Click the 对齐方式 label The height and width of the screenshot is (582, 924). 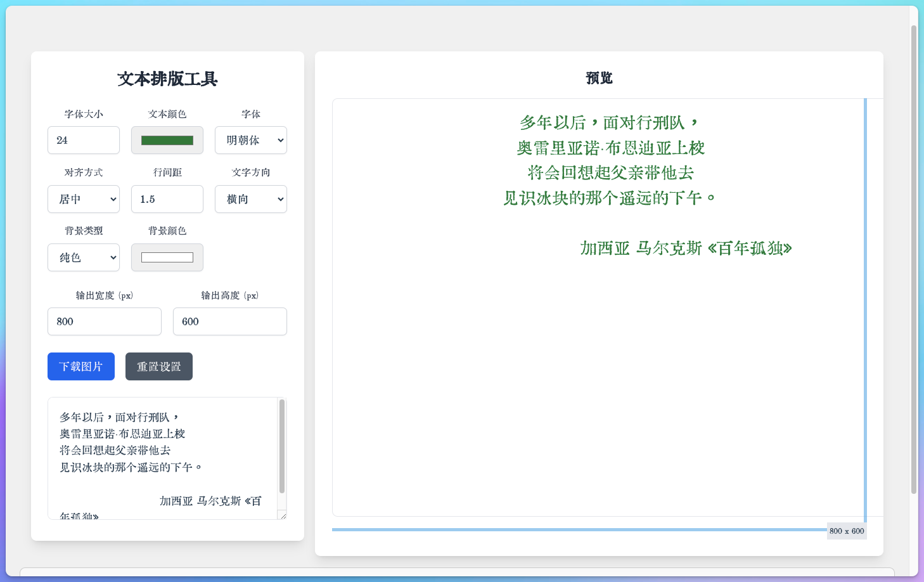point(84,172)
